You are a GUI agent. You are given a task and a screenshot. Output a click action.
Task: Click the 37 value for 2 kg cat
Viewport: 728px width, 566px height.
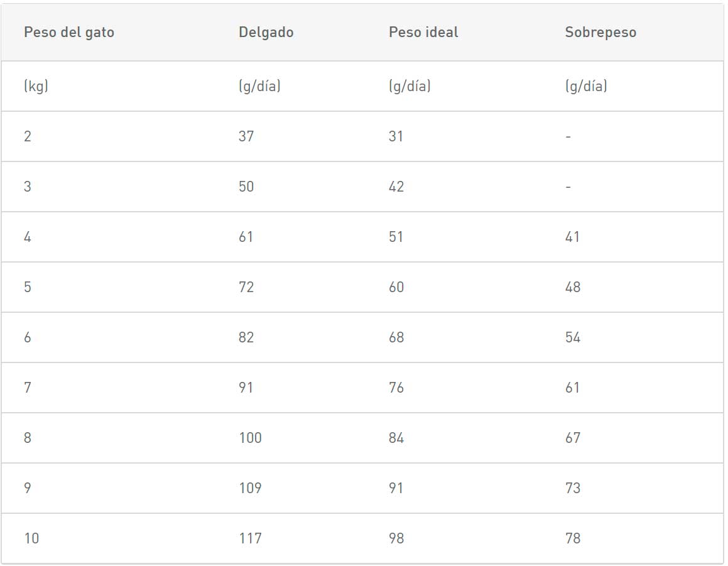click(246, 136)
